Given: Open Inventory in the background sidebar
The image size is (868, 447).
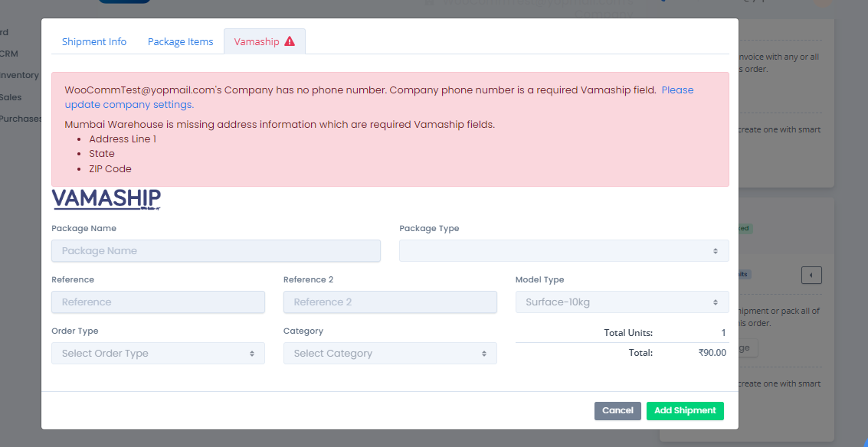Looking at the screenshot, I should 19,75.
